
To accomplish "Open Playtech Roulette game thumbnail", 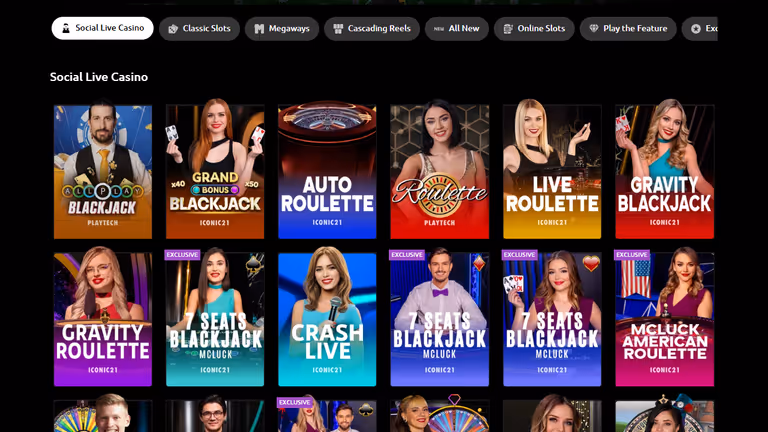I will coord(439,169).
